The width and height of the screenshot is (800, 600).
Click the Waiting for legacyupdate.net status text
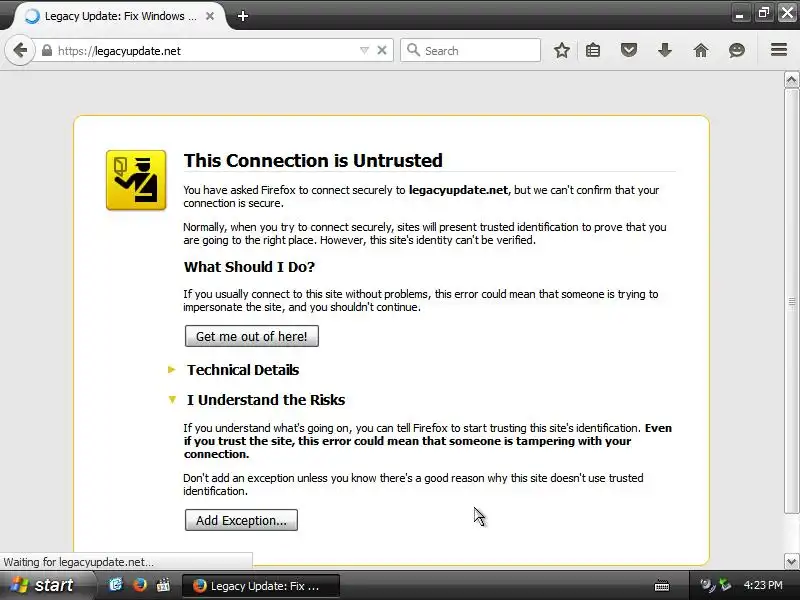point(78,562)
